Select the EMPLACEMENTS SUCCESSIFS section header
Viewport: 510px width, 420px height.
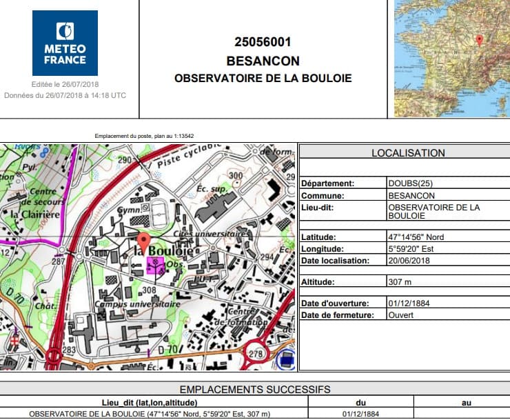[x=254, y=390]
